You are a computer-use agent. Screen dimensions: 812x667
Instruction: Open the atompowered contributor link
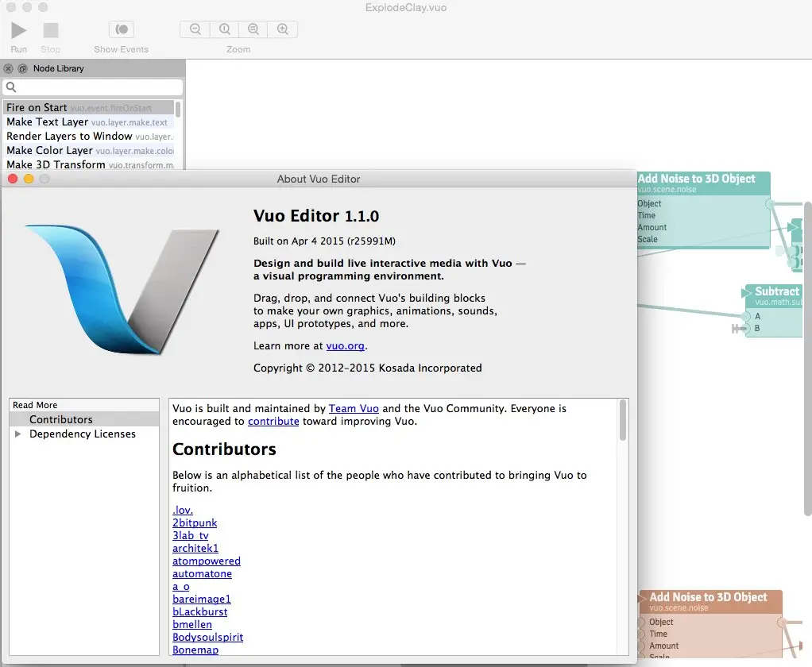click(x=207, y=561)
